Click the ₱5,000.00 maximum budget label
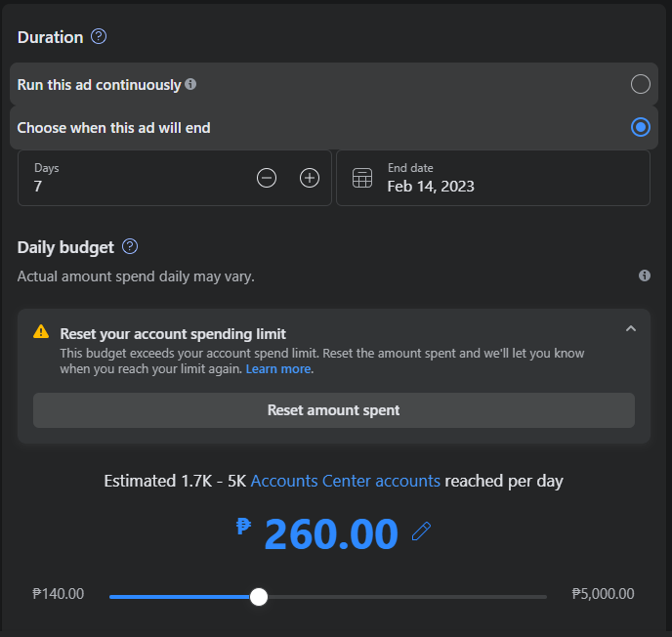This screenshot has width=672, height=637. pos(603,594)
